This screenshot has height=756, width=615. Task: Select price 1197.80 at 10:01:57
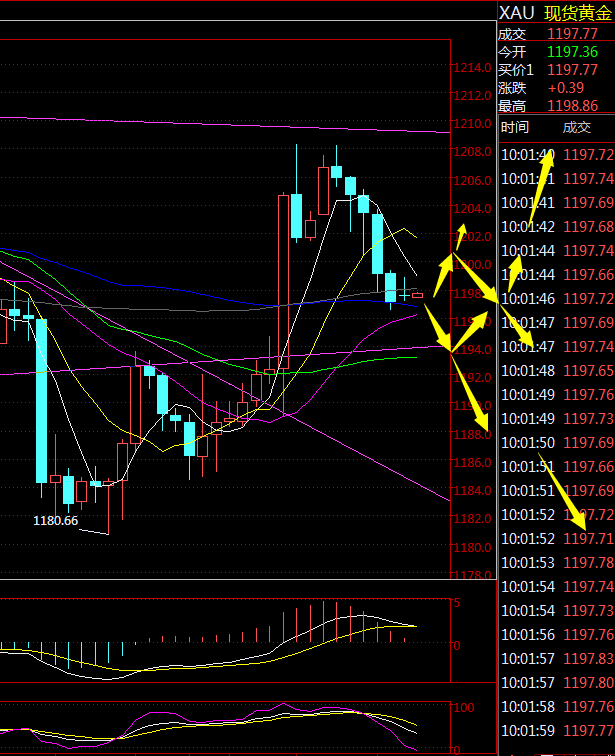589,683
